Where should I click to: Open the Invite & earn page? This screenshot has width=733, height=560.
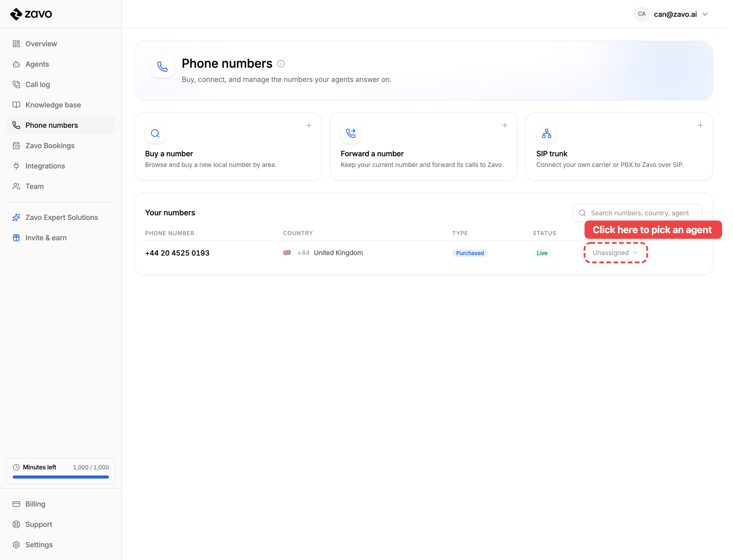[61, 238]
